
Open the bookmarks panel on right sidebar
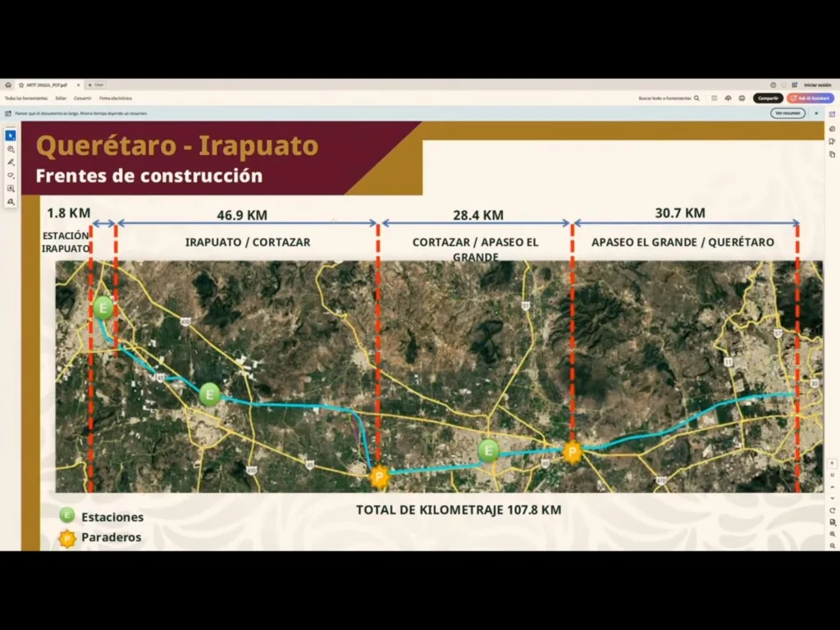coord(832,141)
